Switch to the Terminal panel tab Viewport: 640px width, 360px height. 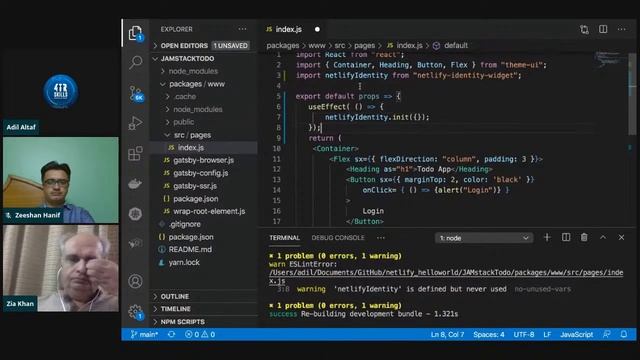coord(284,238)
